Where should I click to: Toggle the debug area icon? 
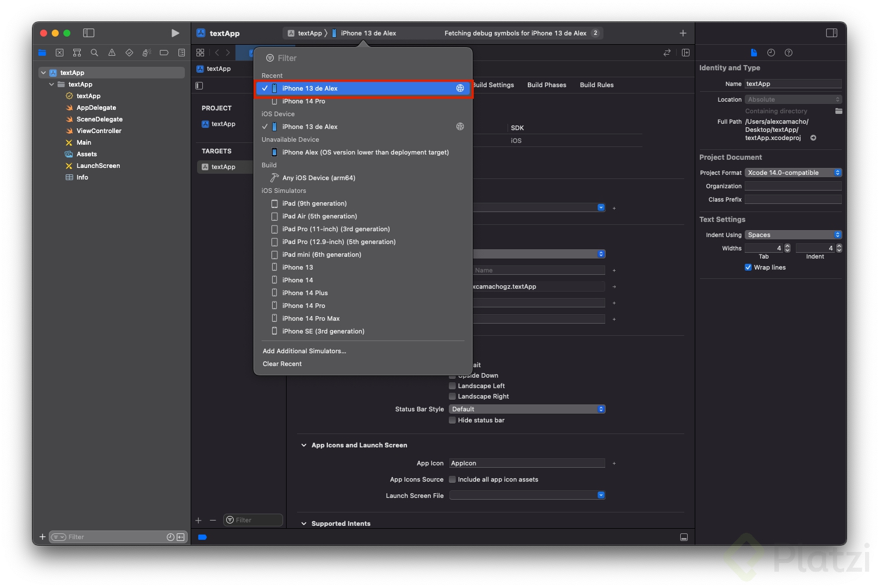[x=684, y=537]
